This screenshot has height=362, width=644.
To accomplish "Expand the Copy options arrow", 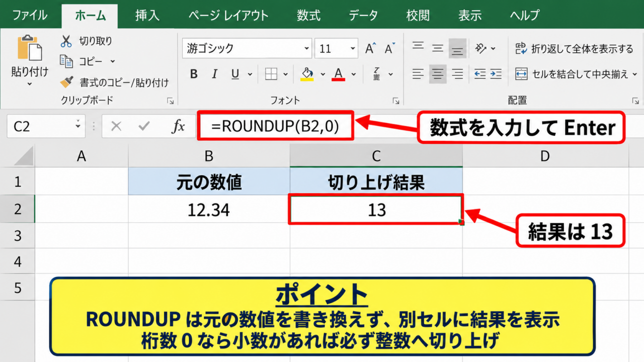I will 113,61.
